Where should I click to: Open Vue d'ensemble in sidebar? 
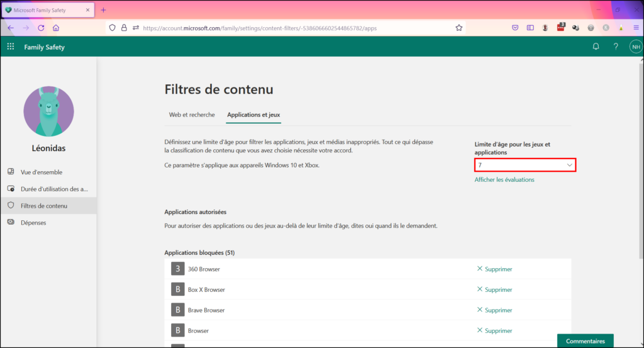click(x=48, y=172)
